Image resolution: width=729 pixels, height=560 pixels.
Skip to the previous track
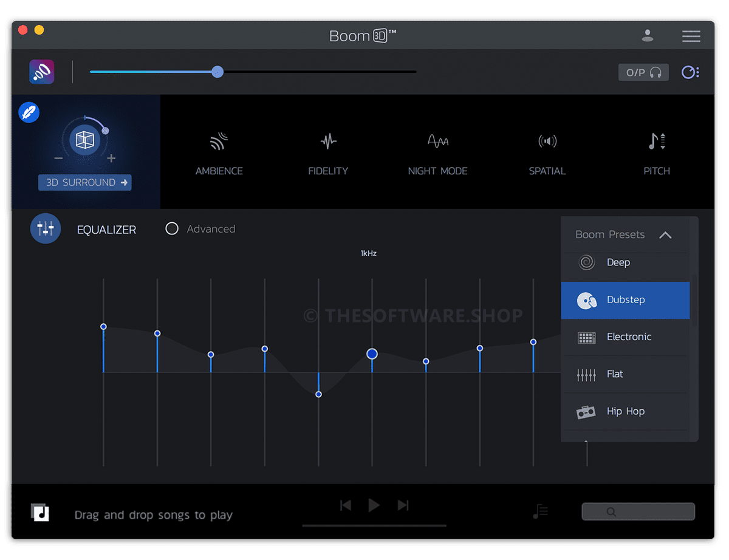coord(346,505)
